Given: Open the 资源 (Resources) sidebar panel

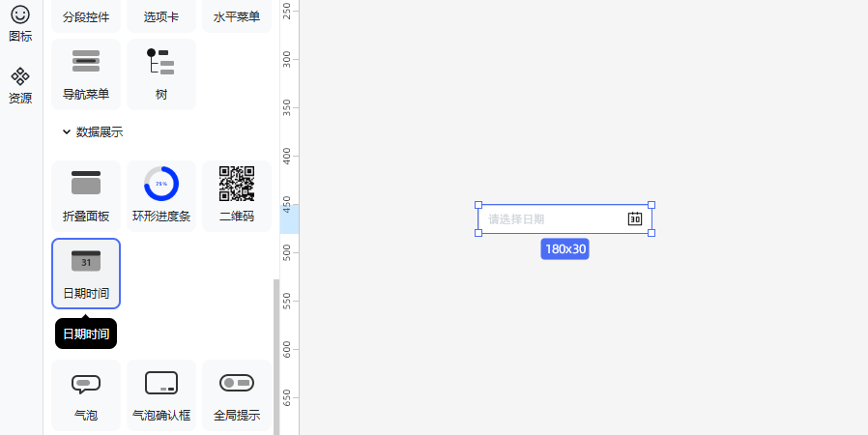Looking at the screenshot, I should point(20,85).
